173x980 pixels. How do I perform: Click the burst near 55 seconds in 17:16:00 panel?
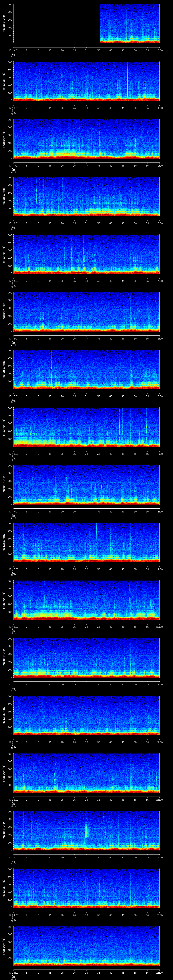(x=146, y=426)
